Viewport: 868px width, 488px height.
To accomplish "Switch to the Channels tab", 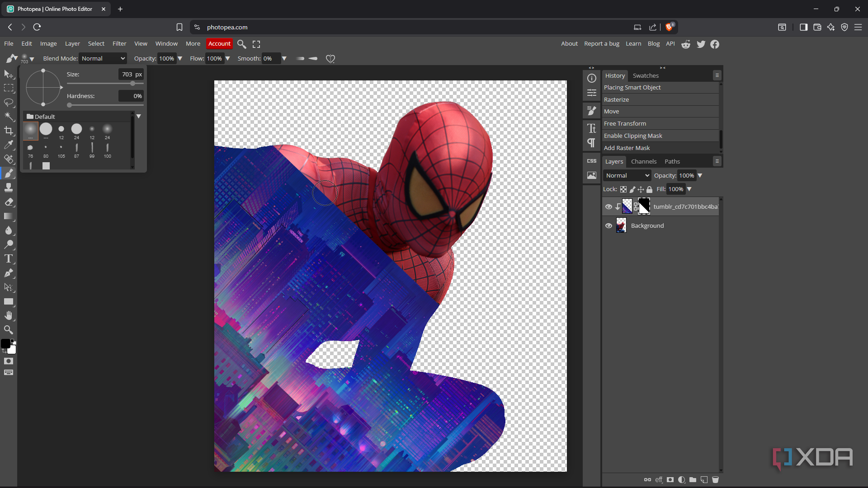I will coord(643,161).
